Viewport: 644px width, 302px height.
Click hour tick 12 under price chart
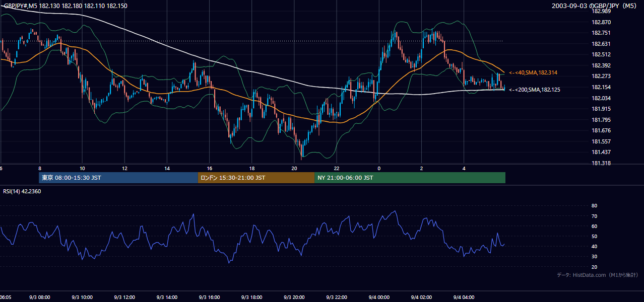[x=124, y=169]
